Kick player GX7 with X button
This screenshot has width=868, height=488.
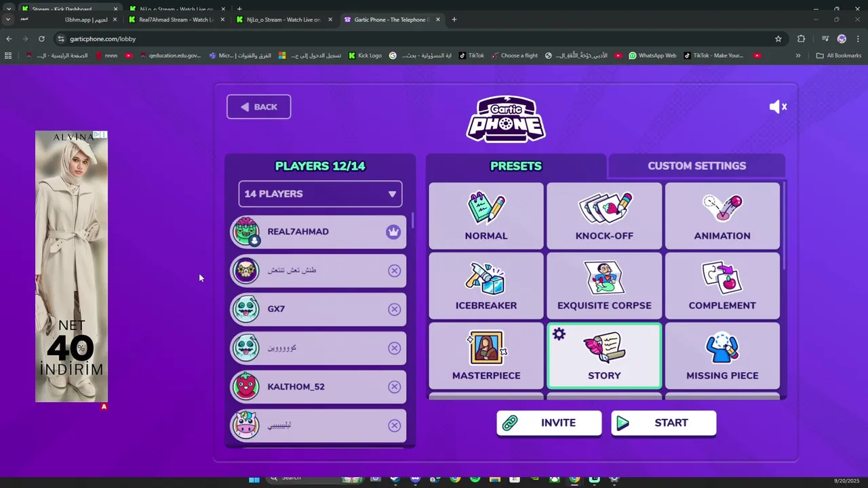[x=394, y=309]
